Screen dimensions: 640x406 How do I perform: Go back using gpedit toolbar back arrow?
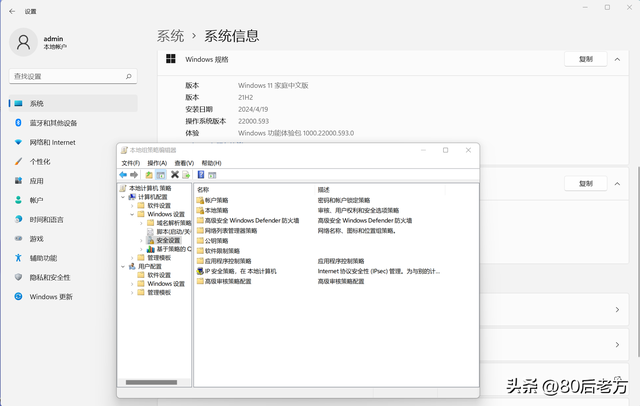pyautogui.click(x=123, y=175)
